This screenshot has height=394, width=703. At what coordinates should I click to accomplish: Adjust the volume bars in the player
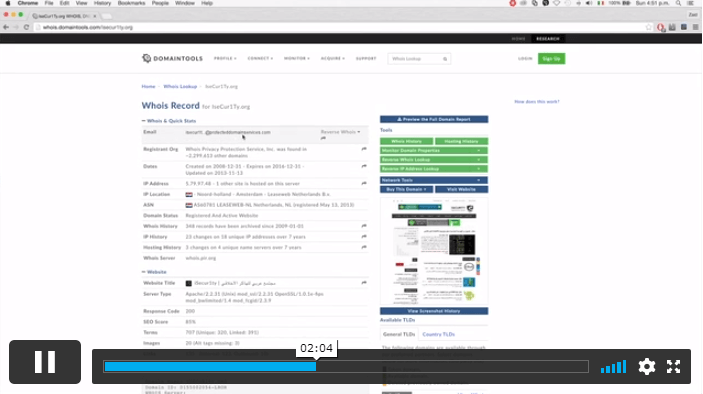pos(613,367)
